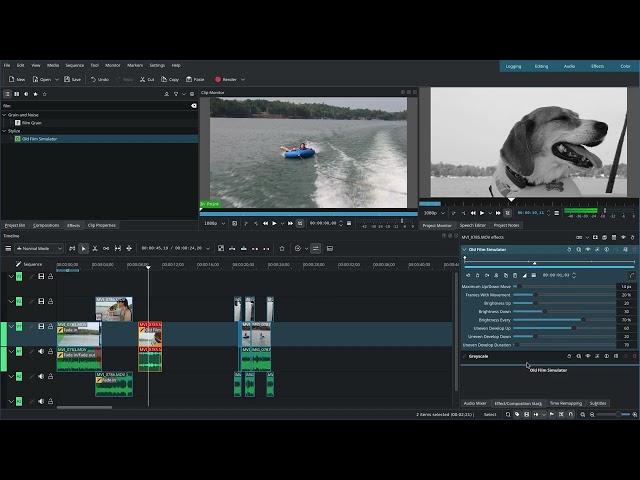
Task: Collapse the Stylize effects category
Action: coord(4,131)
